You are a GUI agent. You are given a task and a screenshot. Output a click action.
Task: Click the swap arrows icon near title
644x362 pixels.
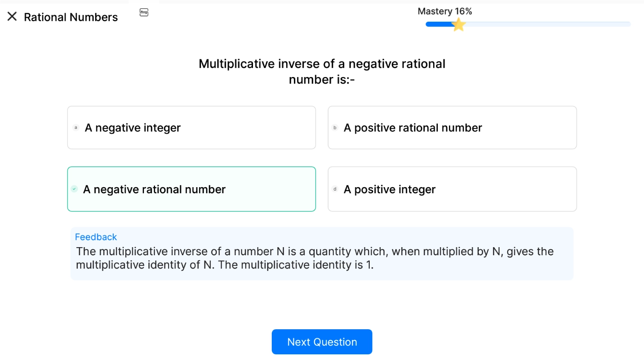(x=144, y=13)
